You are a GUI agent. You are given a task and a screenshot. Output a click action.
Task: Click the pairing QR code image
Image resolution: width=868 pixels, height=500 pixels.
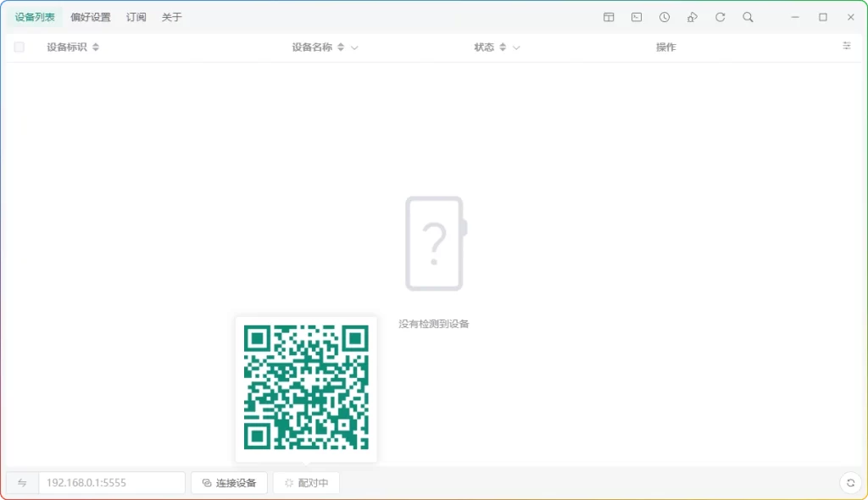point(306,389)
